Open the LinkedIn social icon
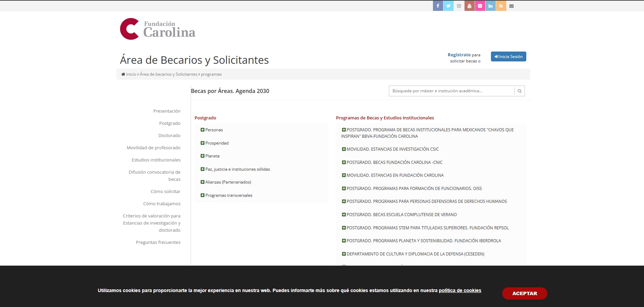 point(490,6)
